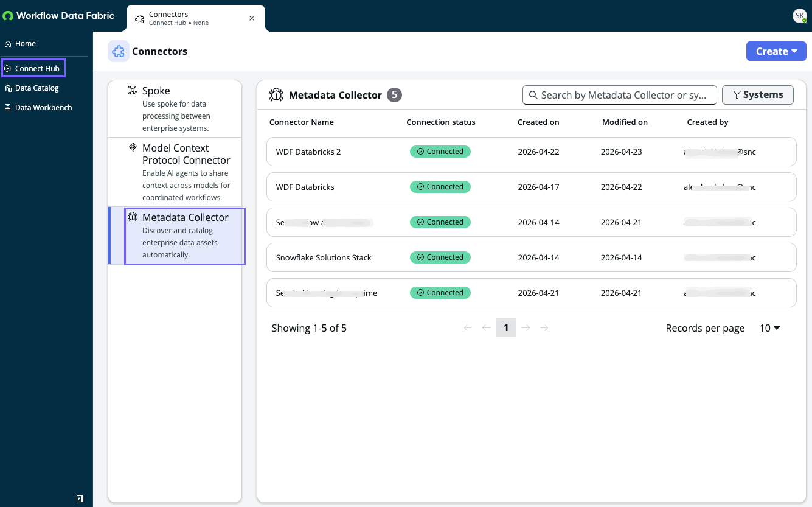Click the Model Context Protocol Connector icon
812x507 pixels.
point(132,148)
